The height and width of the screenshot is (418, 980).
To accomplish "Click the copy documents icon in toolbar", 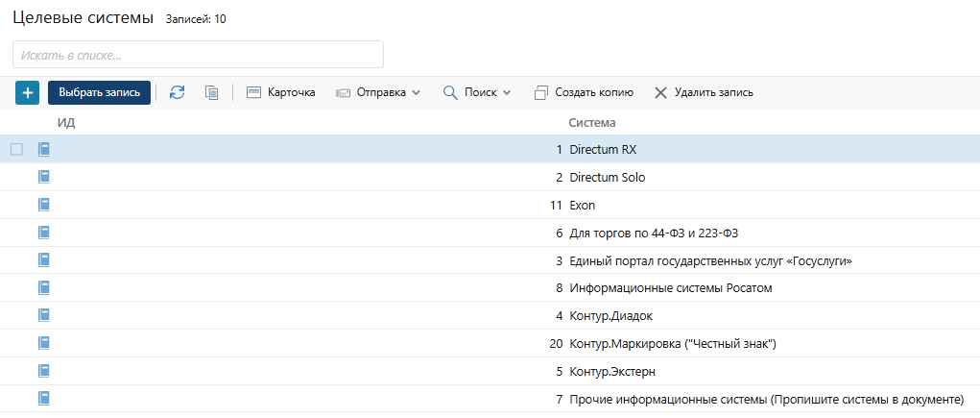I will 211,92.
